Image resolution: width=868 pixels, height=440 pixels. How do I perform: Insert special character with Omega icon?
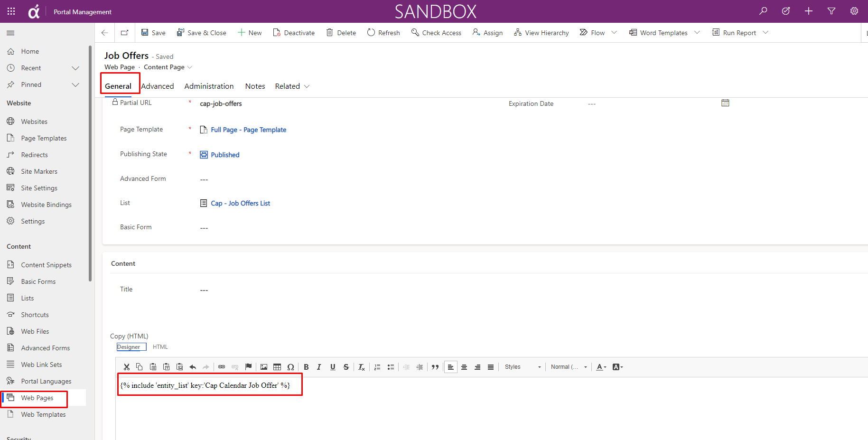point(290,367)
